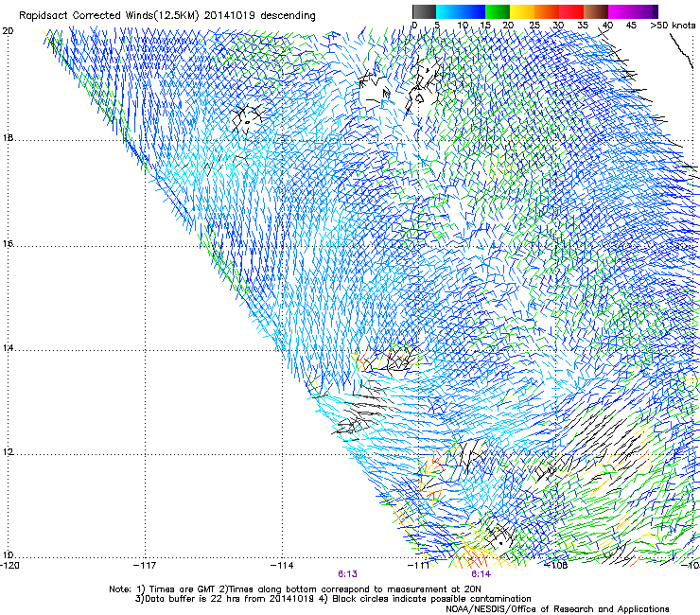Click the purple time label 6:14
The image size is (700, 615).
481,574
